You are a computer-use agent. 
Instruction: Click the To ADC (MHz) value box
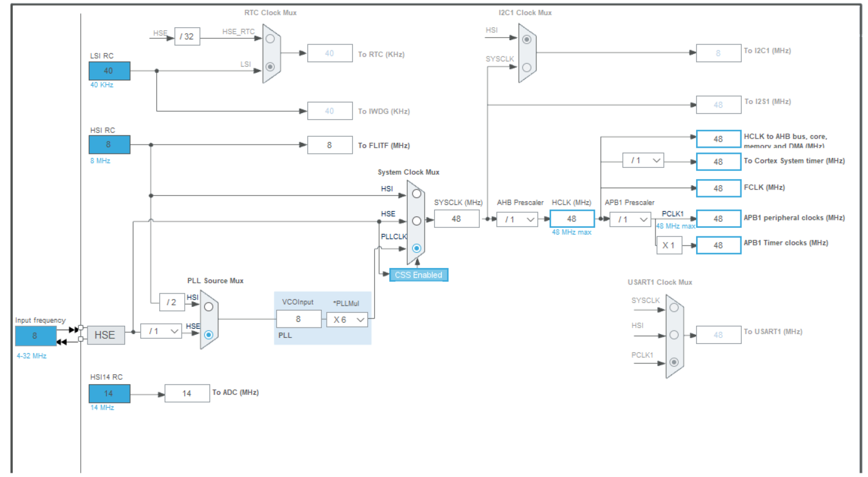click(186, 394)
